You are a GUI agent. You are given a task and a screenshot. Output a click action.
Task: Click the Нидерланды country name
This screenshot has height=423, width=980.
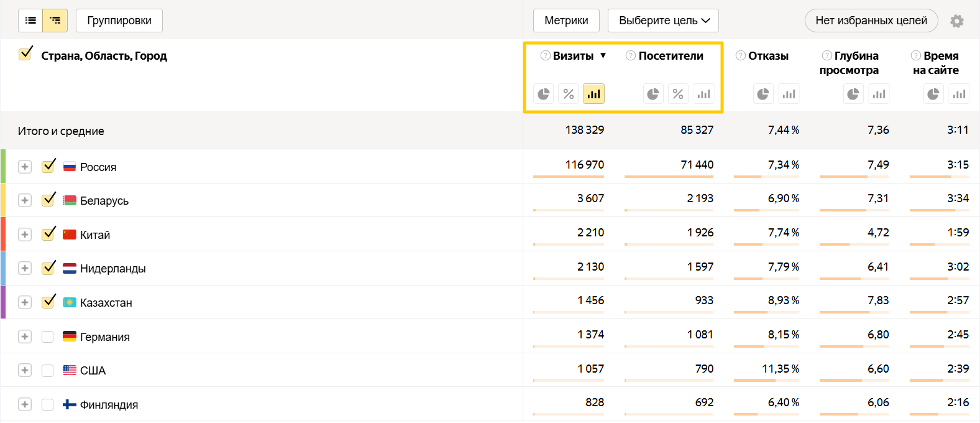point(112,269)
